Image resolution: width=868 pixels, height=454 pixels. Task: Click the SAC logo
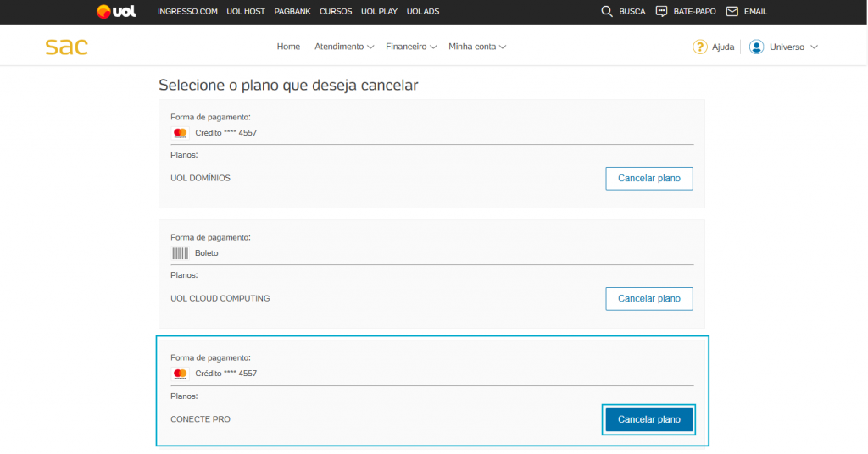pos(66,47)
